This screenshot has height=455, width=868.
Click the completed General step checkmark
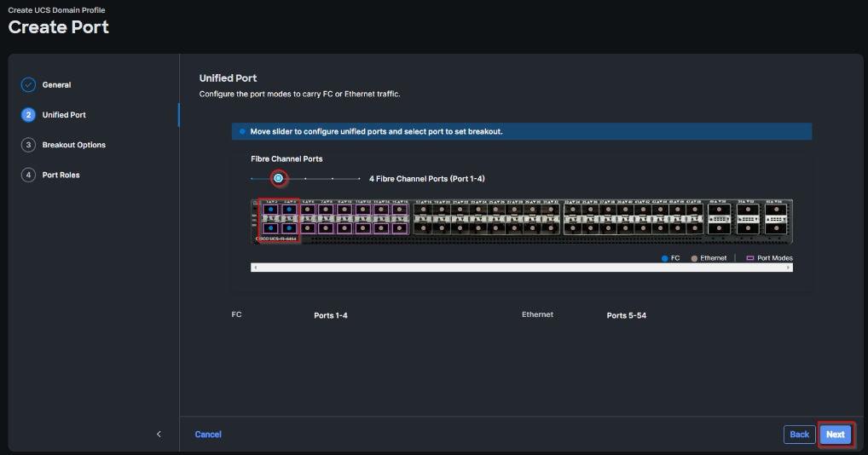(28, 84)
